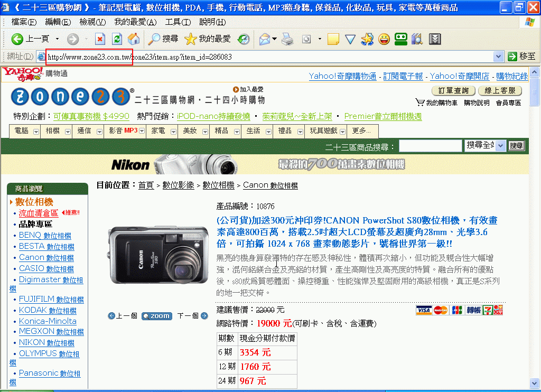Open Favorites (我的最愛) star button

click(207, 39)
